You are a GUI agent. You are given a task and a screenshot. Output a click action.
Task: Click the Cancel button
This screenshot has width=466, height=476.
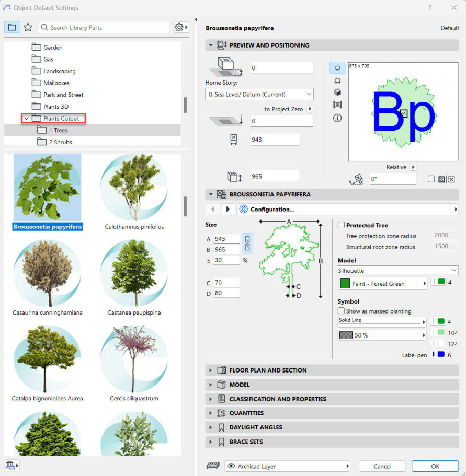tap(382, 466)
